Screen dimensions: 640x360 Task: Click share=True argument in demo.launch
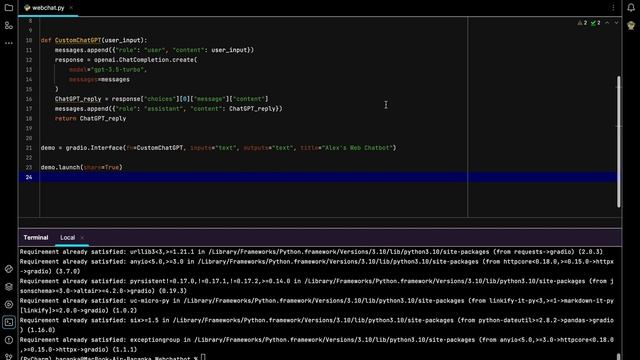(101, 167)
